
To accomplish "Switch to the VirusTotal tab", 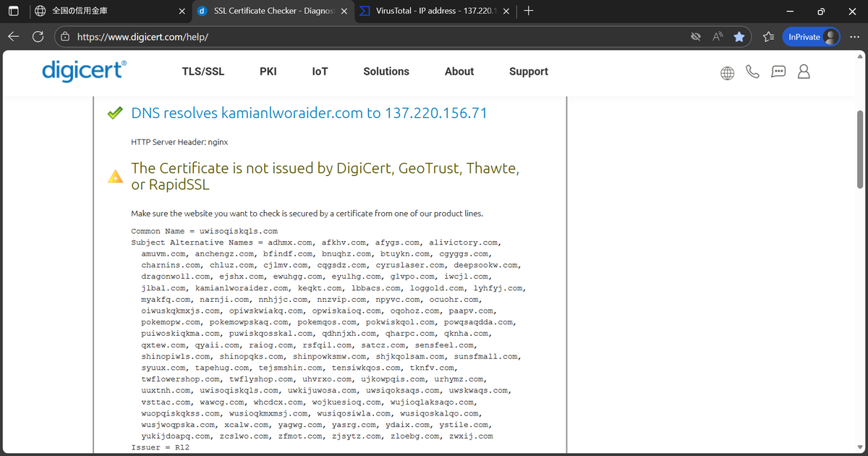I will [430, 11].
